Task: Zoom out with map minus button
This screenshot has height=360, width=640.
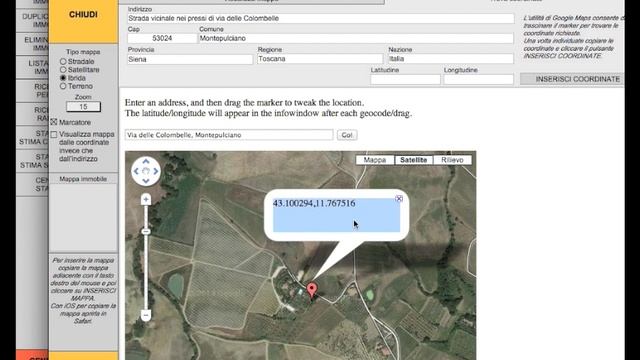Action: click(146, 315)
